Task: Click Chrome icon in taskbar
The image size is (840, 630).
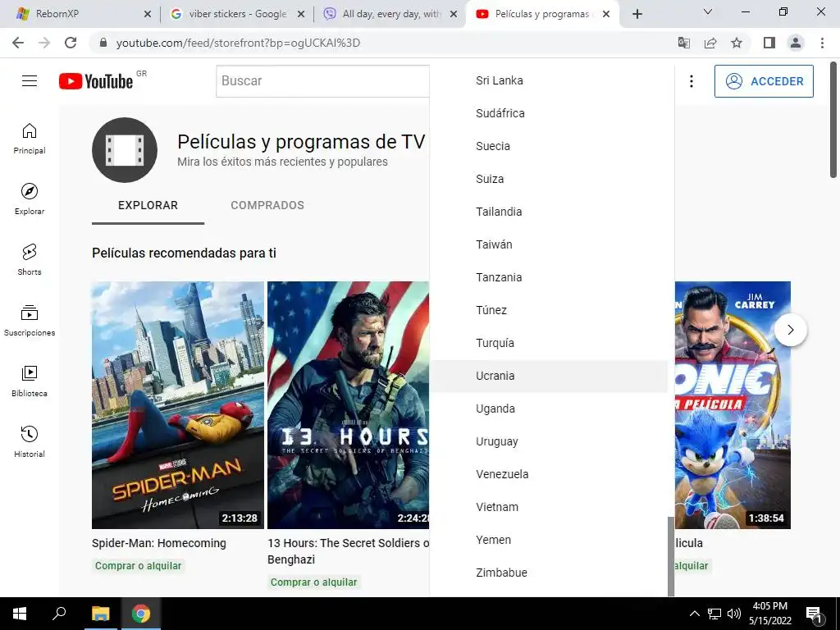Action: (x=141, y=614)
